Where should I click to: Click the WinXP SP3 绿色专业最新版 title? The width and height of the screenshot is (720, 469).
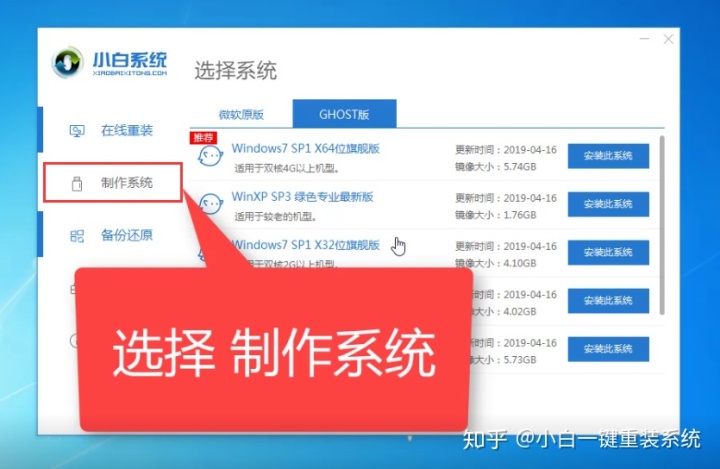click(302, 197)
